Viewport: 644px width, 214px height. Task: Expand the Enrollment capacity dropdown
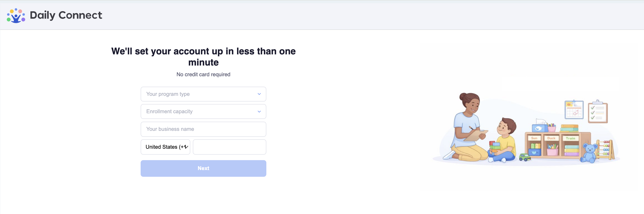coord(203,112)
